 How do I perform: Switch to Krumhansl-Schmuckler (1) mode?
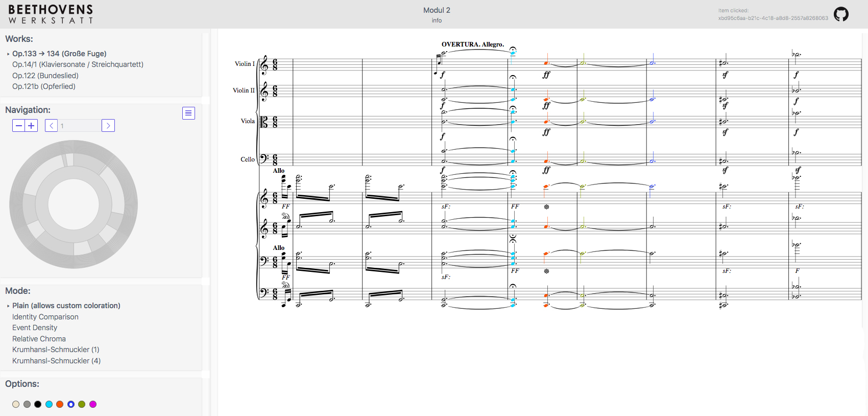pyautogui.click(x=56, y=350)
